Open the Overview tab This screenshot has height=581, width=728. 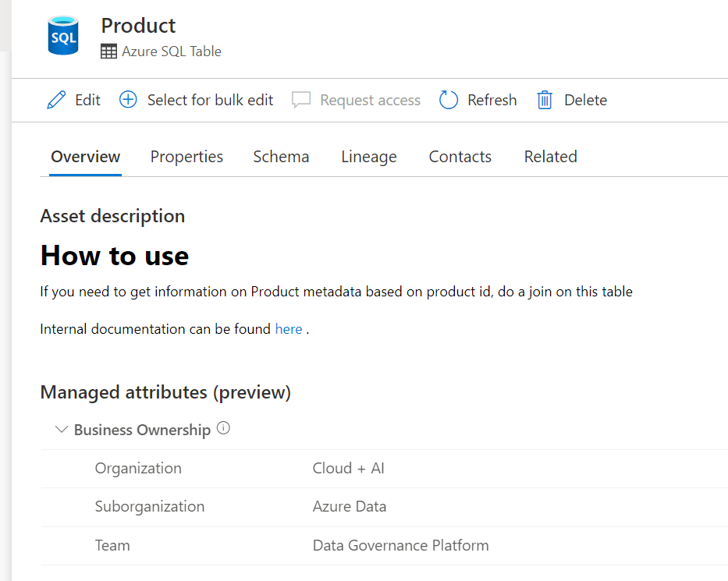(85, 157)
